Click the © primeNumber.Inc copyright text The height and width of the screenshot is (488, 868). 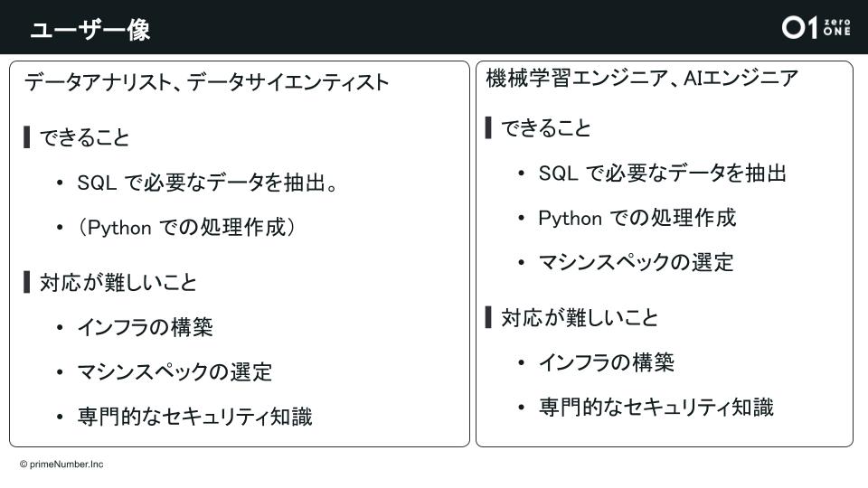[61, 464]
